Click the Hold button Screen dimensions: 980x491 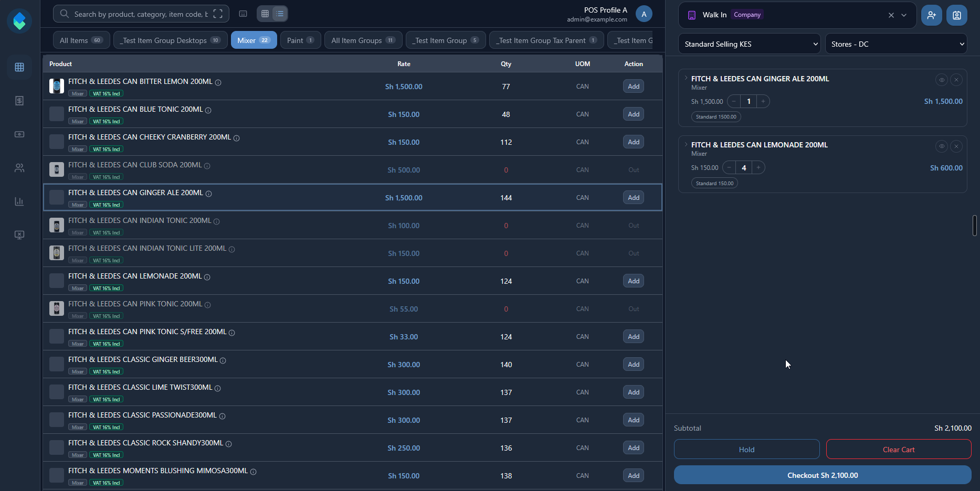click(x=746, y=450)
